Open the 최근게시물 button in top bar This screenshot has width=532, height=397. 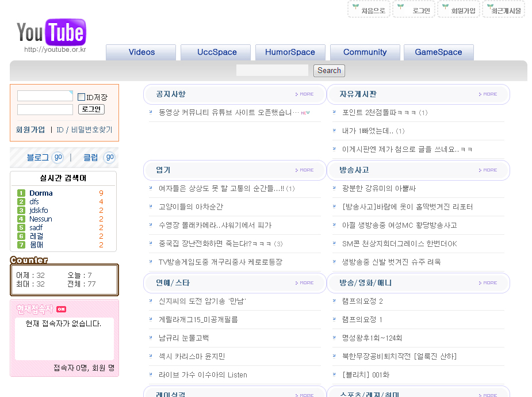tap(503, 10)
